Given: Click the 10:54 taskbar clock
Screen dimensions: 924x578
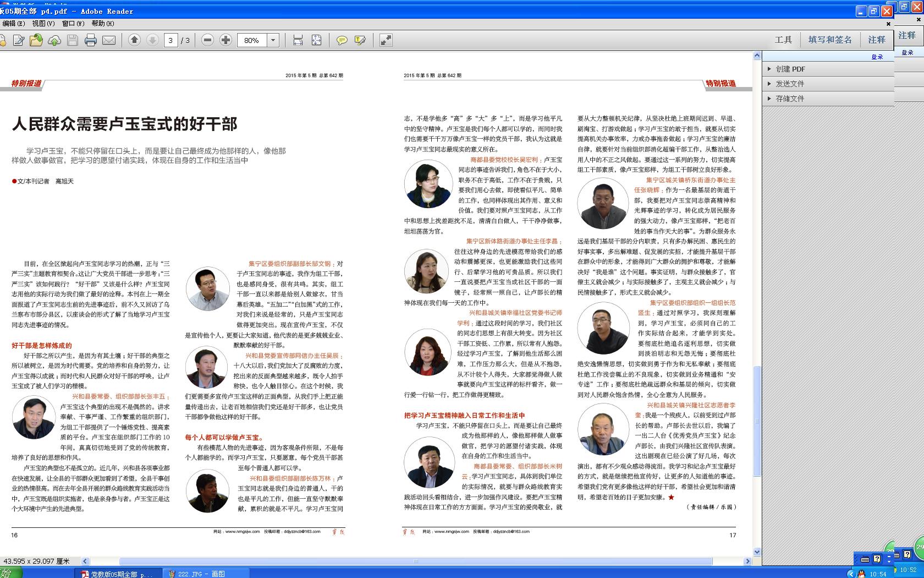Looking at the screenshot, I should [x=878, y=574].
